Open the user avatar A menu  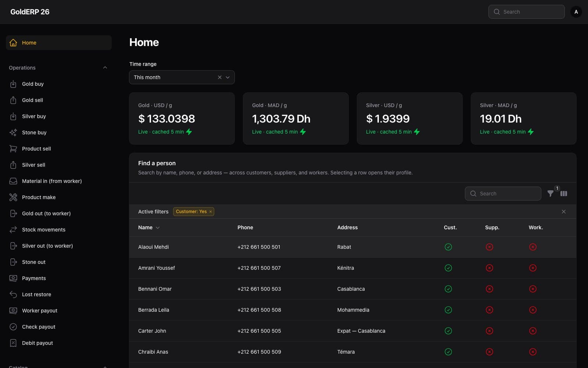point(576,12)
